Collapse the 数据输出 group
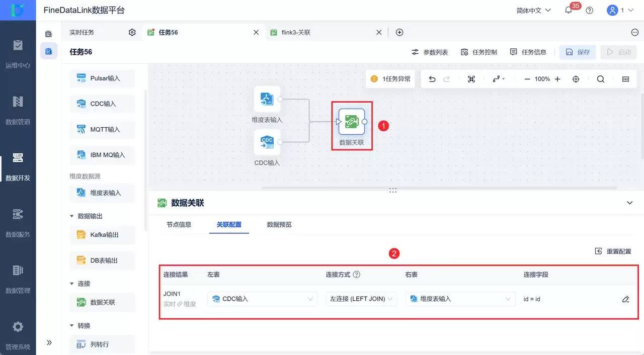 [71, 216]
